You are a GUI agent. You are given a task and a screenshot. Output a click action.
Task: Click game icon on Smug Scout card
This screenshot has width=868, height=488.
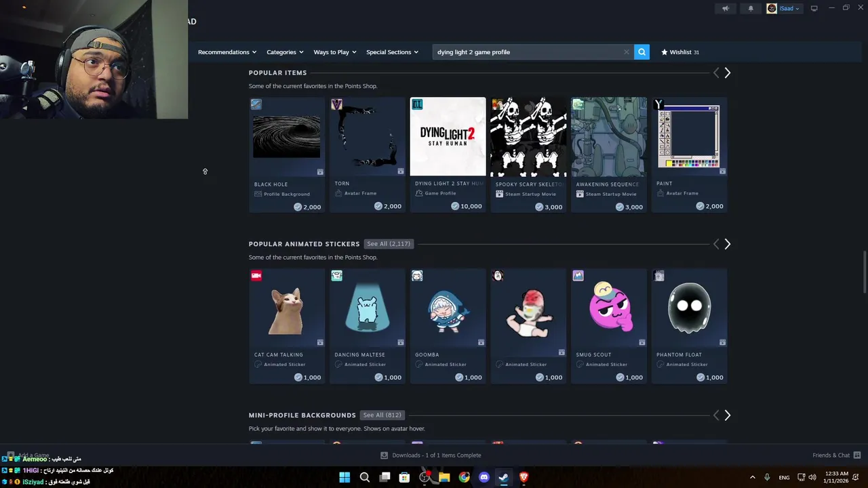click(x=578, y=275)
